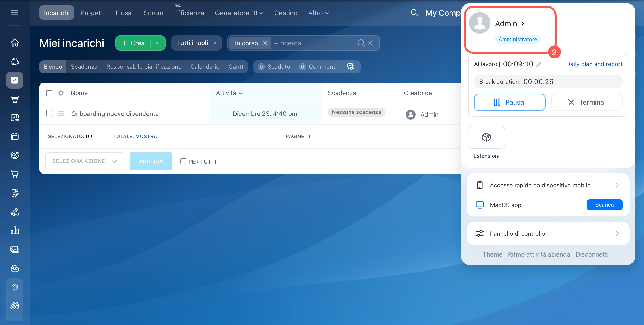Toggle the select-all header checkbox

49,93
